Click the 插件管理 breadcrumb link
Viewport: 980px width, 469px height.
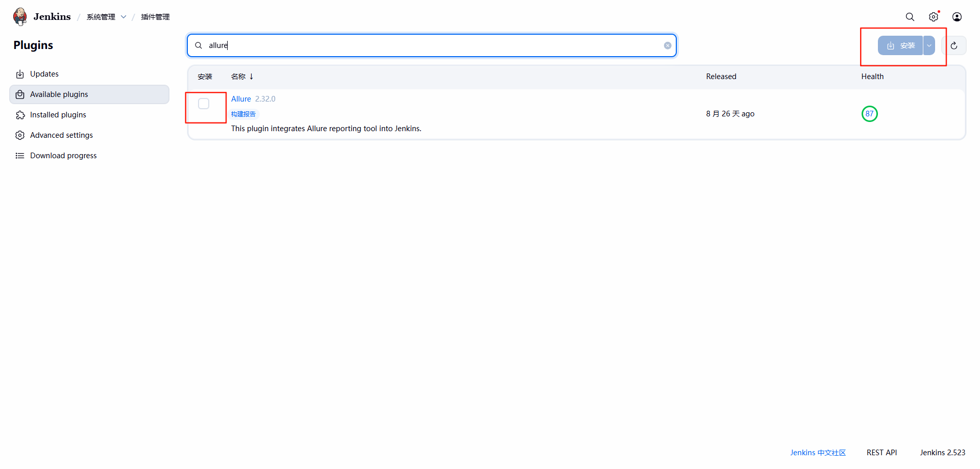click(155, 17)
